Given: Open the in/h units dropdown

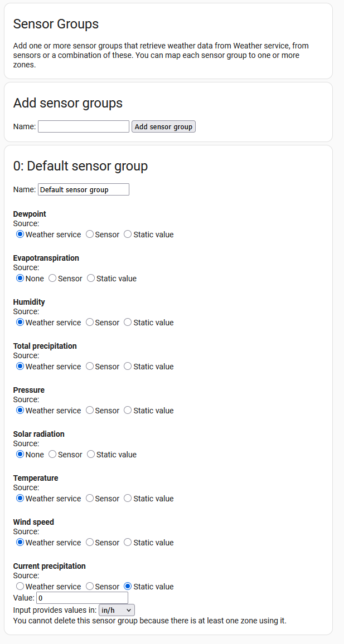Looking at the screenshot, I should tap(117, 611).
